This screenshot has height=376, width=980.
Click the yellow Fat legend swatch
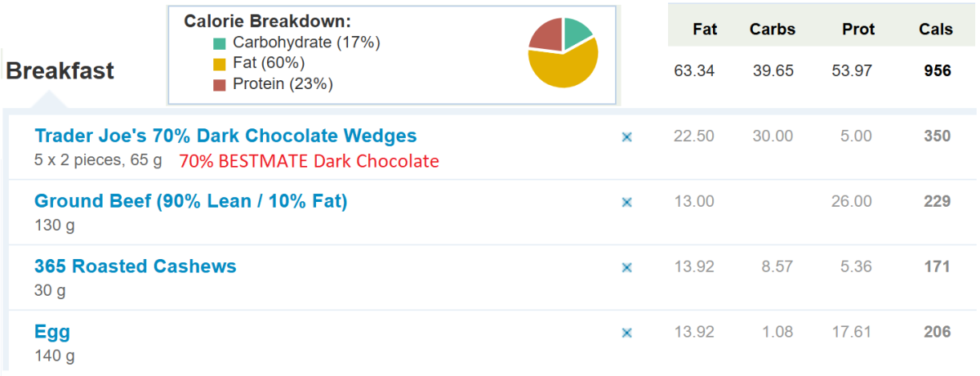tap(219, 64)
